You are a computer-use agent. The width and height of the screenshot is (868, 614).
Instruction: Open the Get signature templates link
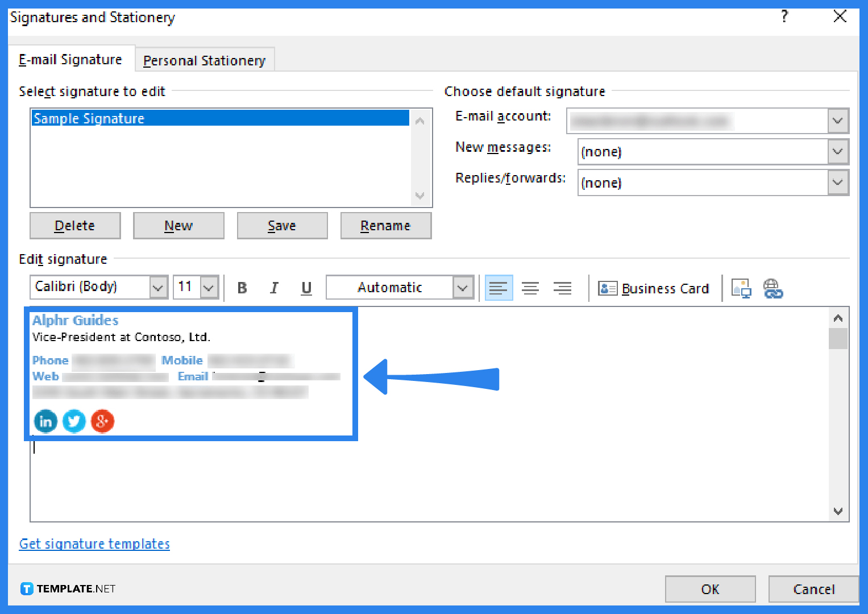(x=94, y=544)
